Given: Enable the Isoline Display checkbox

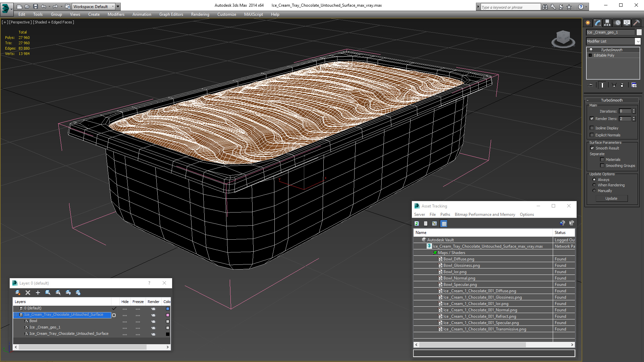Looking at the screenshot, I should 592,128.
